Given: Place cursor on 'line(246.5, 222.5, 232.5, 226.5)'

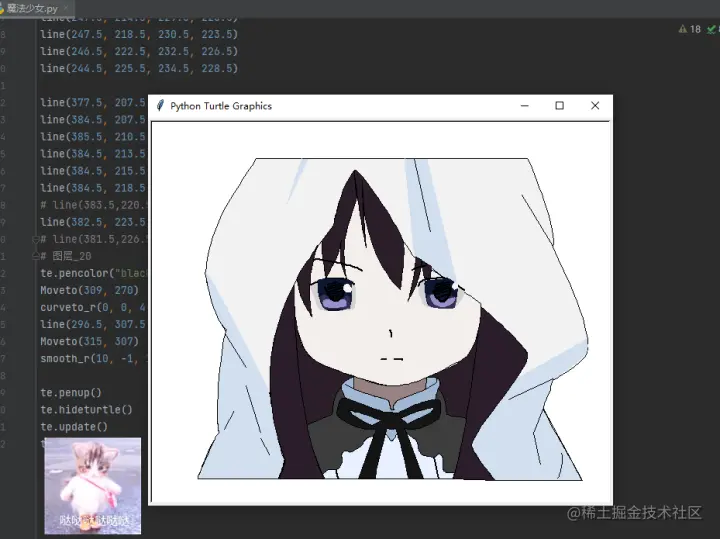Looking at the screenshot, I should 139,51.
